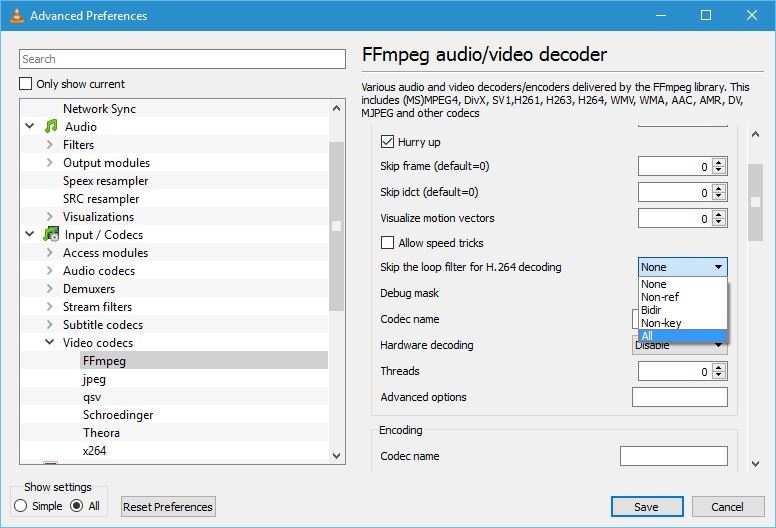Select Theora under Video codecs

[x=101, y=433]
